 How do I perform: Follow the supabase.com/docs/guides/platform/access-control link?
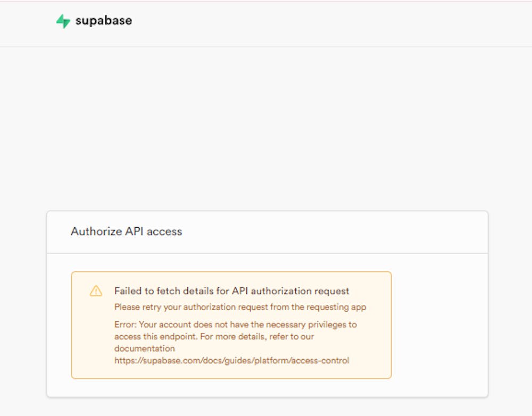[x=231, y=360]
